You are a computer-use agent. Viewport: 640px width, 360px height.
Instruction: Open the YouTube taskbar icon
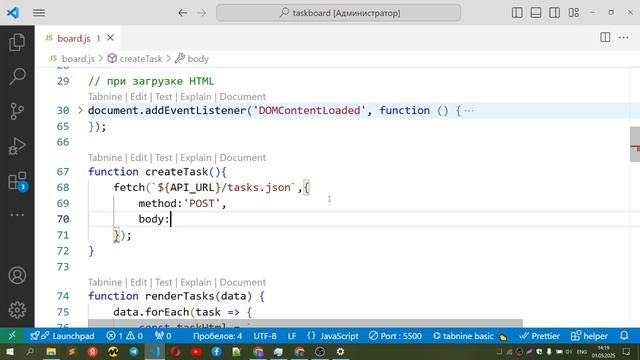coord(196,352)
